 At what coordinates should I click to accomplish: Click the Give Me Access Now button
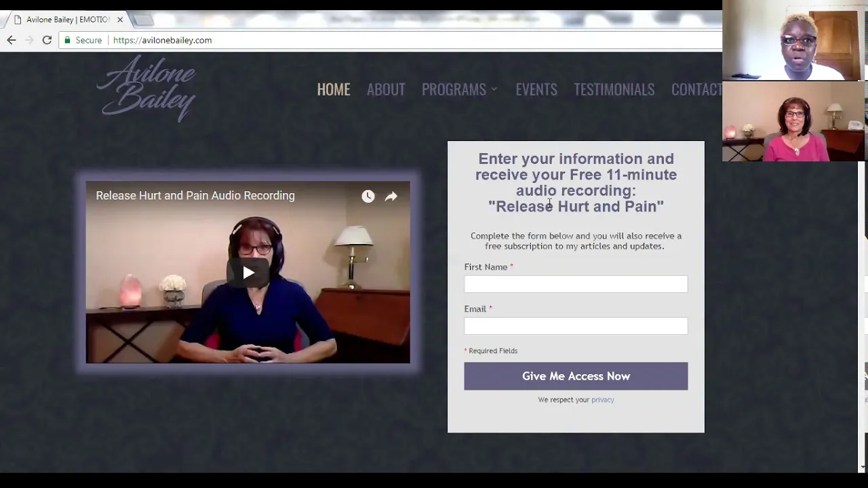[x=576, y=376]
